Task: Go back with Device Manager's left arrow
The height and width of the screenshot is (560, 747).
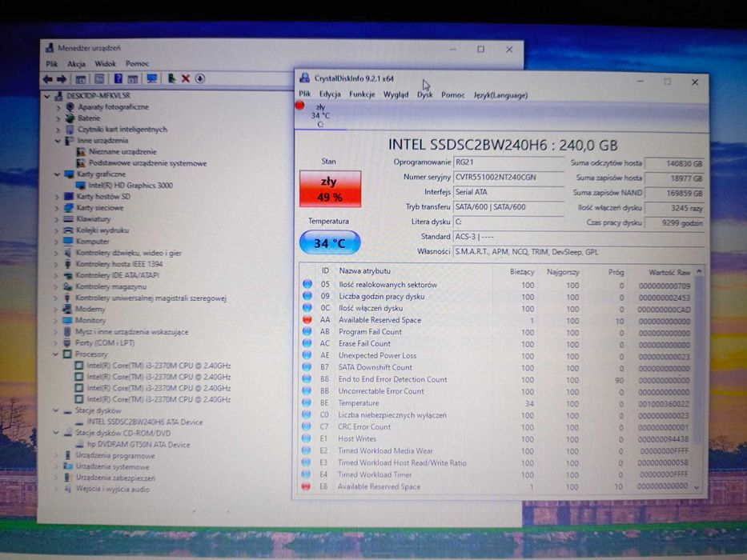Action: click(48, 79)
